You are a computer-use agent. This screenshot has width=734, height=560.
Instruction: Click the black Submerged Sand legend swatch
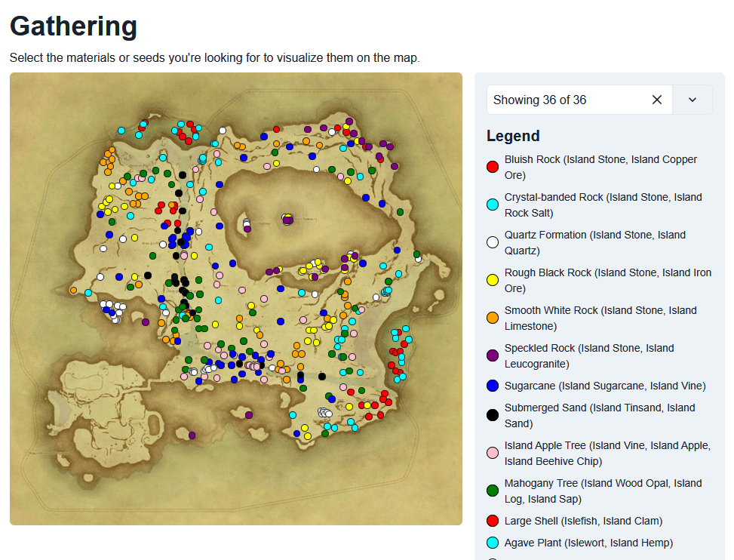click(493, 415)
